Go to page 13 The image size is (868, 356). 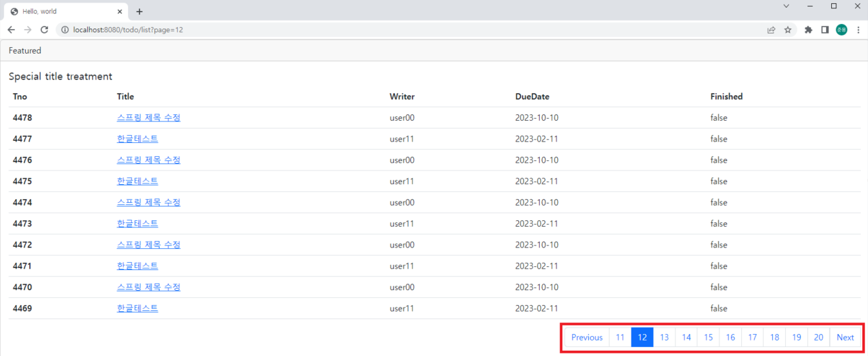click(x=664, y=337)
